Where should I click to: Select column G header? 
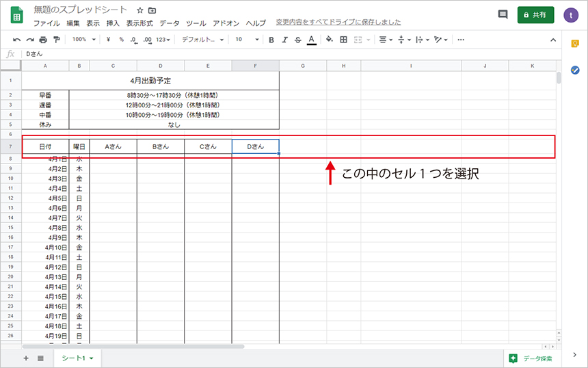(303, 66)
